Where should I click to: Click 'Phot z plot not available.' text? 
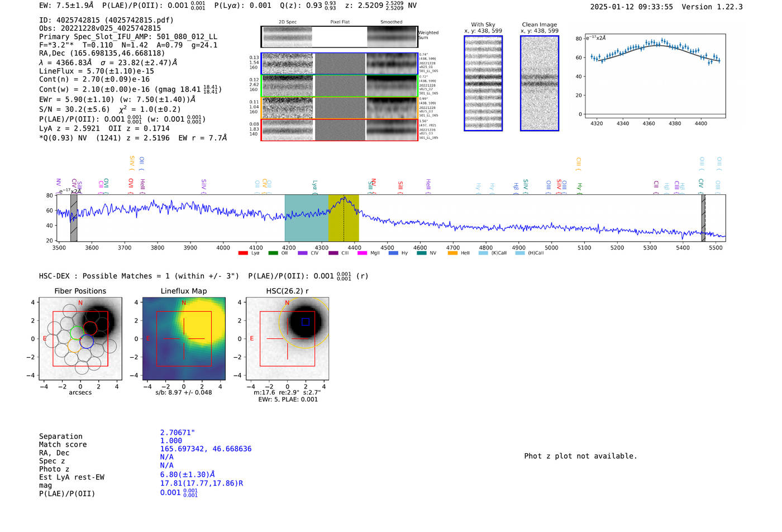[580, 456]
